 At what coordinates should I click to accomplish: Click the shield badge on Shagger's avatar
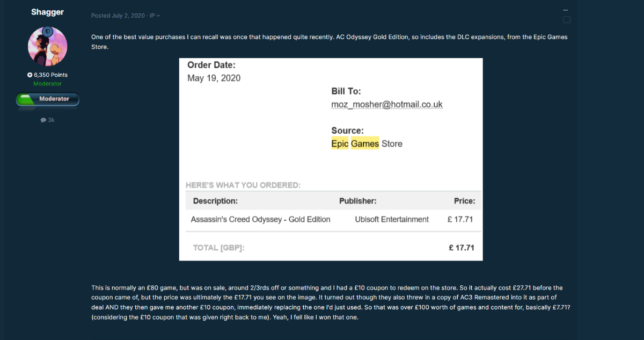click(47, 31)
